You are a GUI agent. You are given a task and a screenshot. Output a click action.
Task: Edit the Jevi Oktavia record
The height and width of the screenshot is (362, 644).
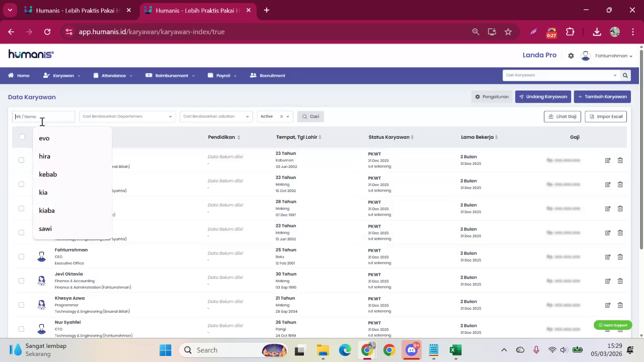point(608,281)
